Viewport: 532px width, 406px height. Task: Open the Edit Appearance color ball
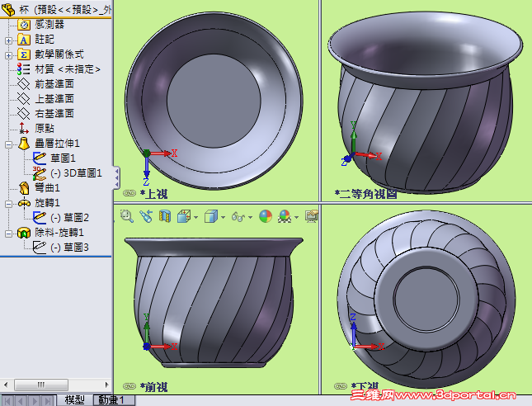click(x=266, y=216)
